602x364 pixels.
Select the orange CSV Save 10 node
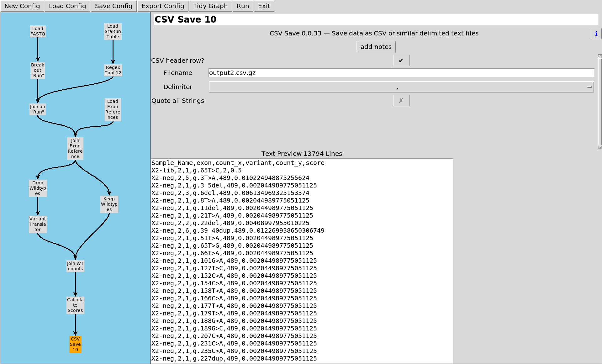point(75,344)
